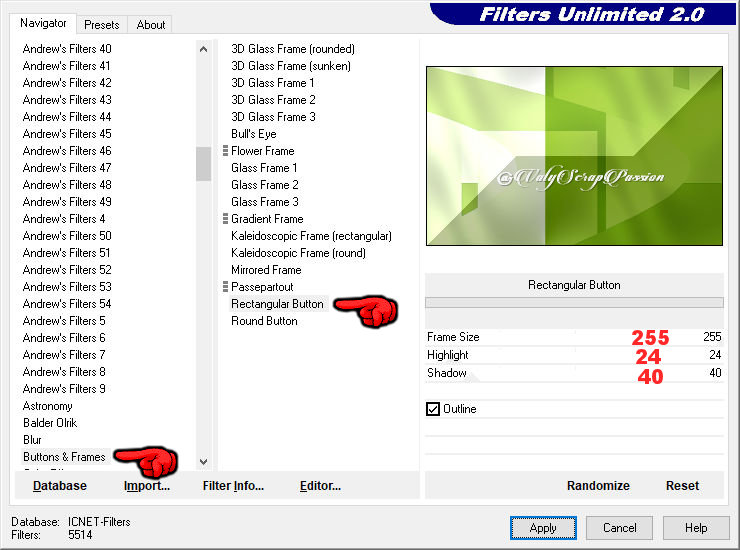The image size is (740, 550).
Task: Select Andrew's Filters 54 category
Action: pos(67,304)
